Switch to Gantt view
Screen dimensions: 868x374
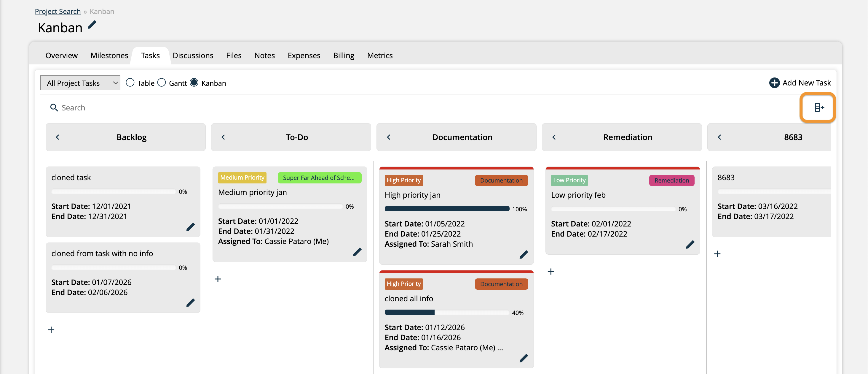coord(162,82)
